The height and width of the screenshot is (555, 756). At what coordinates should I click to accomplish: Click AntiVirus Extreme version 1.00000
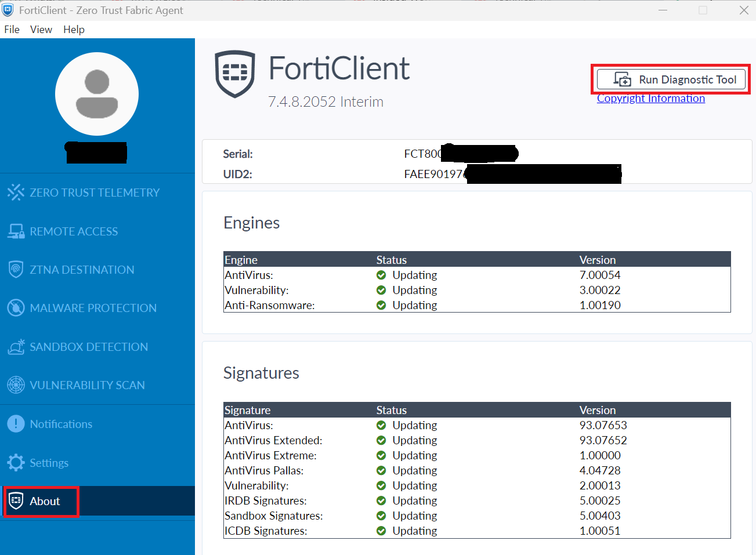(600, 455)
